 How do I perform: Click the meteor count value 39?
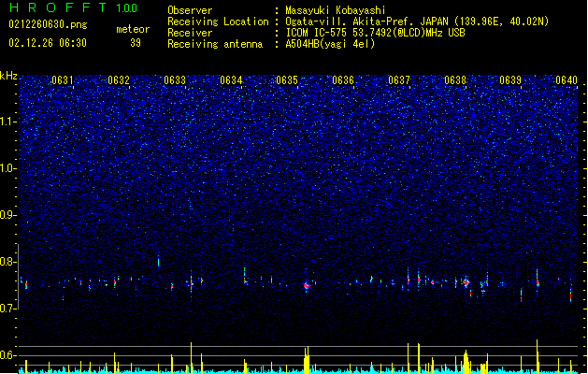[136, 43]
